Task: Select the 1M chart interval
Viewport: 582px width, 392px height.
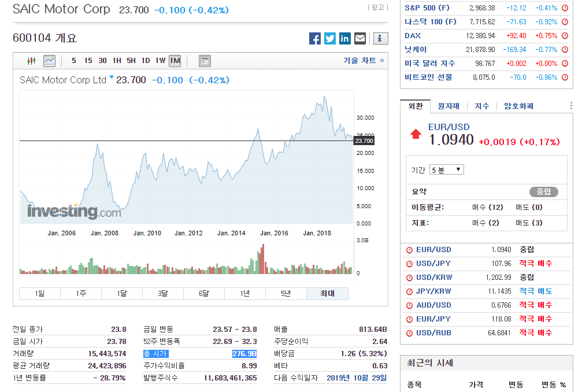Action: [175, 61]
